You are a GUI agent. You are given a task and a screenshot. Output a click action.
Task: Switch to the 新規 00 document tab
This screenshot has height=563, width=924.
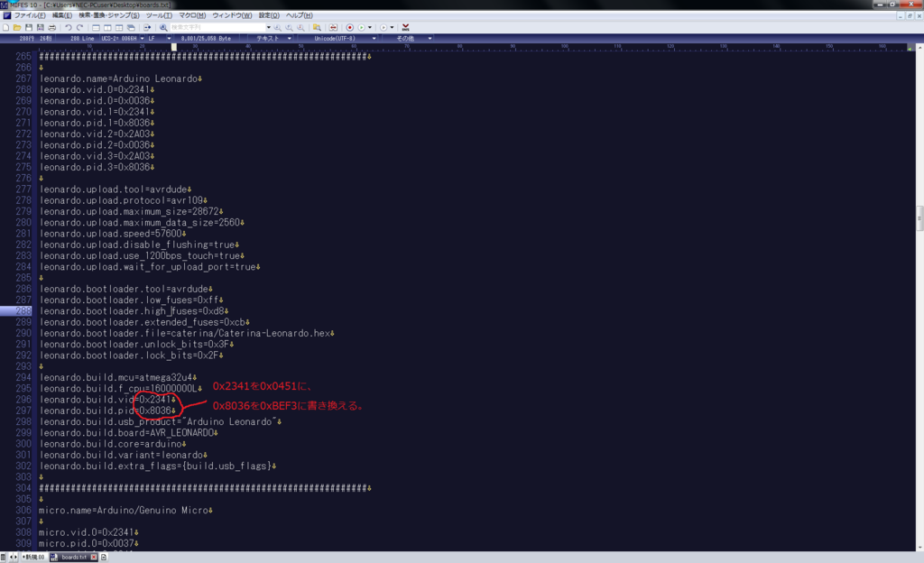pos(33,557)
